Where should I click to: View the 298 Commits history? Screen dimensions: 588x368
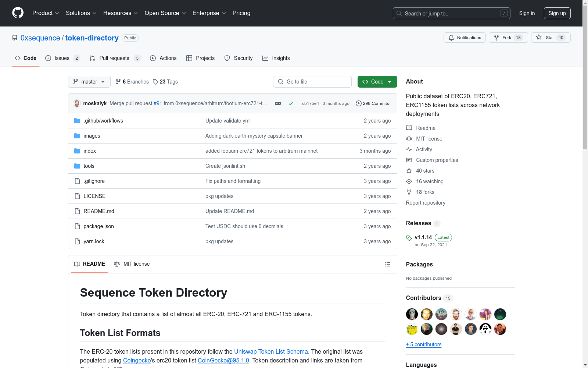coord(372,103)
